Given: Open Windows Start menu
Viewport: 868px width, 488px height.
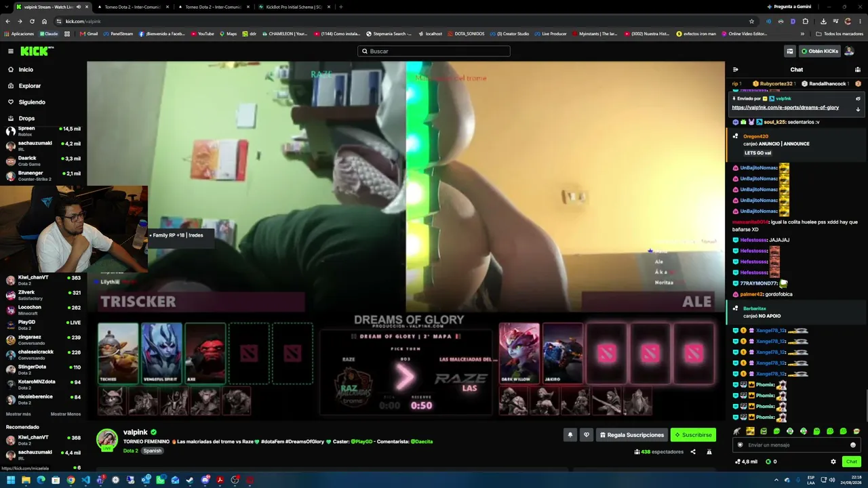Looking at the screenshot, I should (x=11, y=481).
